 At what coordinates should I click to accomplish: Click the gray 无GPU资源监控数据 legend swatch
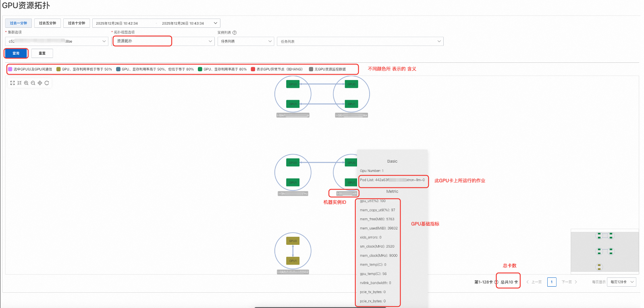coord(311,69)
